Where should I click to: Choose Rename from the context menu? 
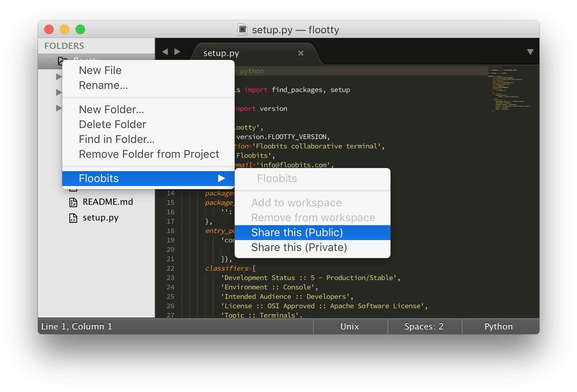coord(103,85)
